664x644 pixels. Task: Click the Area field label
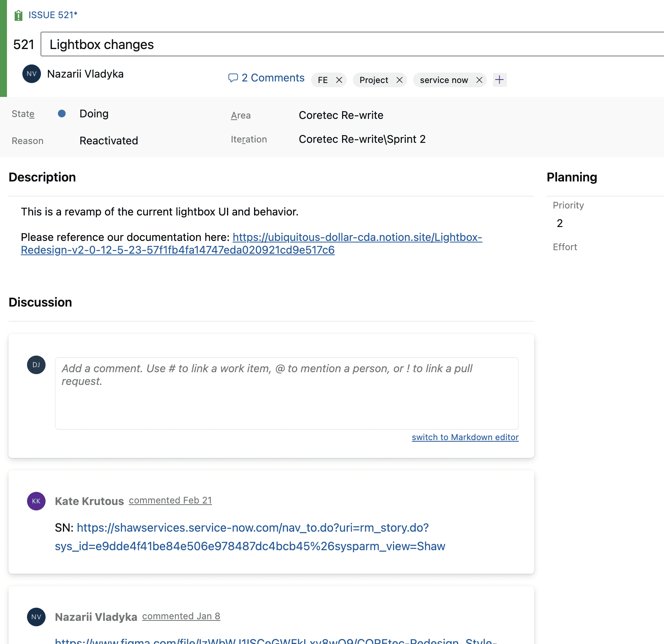[x=241, y=115]
